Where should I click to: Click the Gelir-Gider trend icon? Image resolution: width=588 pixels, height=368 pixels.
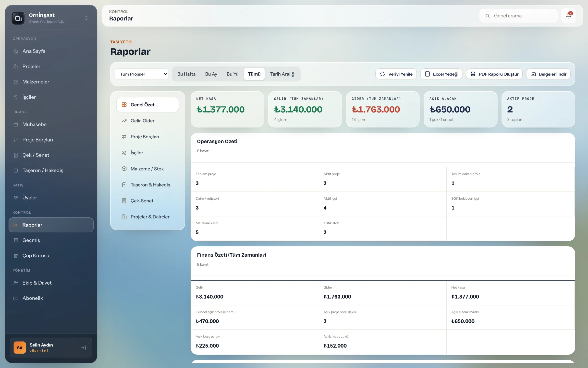pyautogui.click(x=124, y=121)
